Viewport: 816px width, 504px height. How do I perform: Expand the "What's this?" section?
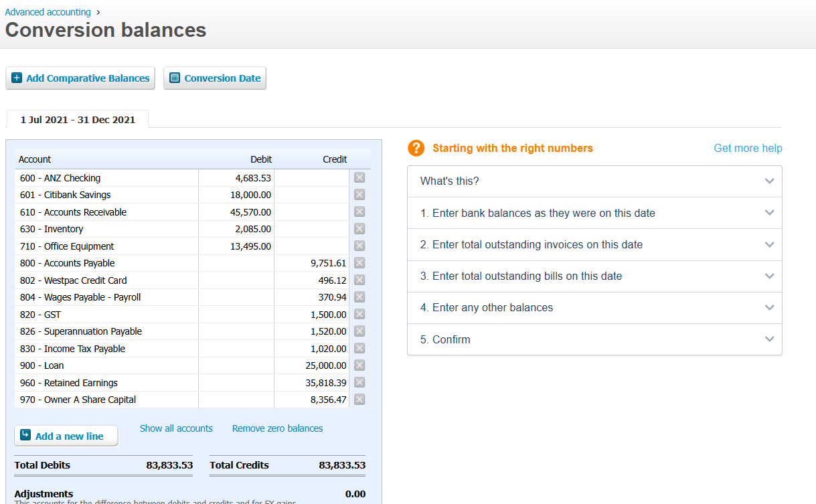coord(769,181)
